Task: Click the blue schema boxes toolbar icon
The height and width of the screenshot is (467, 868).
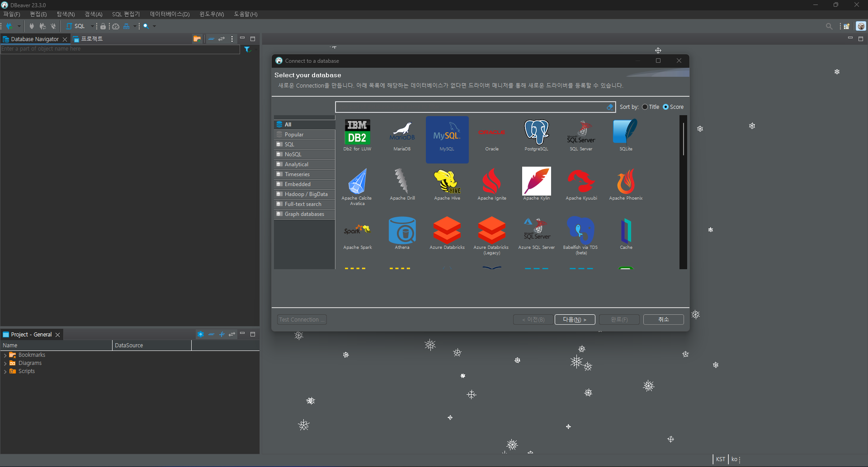Action: click(x=127, y=26)
